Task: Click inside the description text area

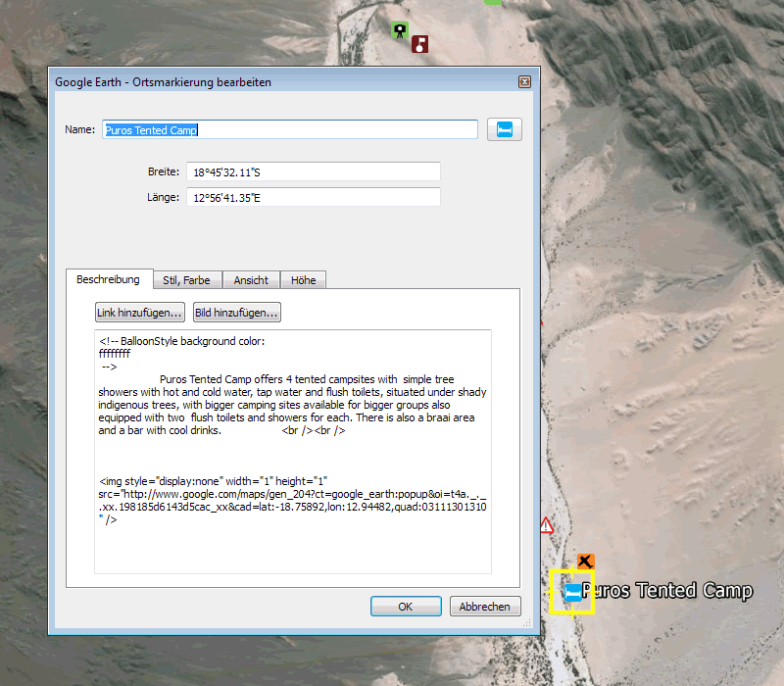Action: (293, 452)
